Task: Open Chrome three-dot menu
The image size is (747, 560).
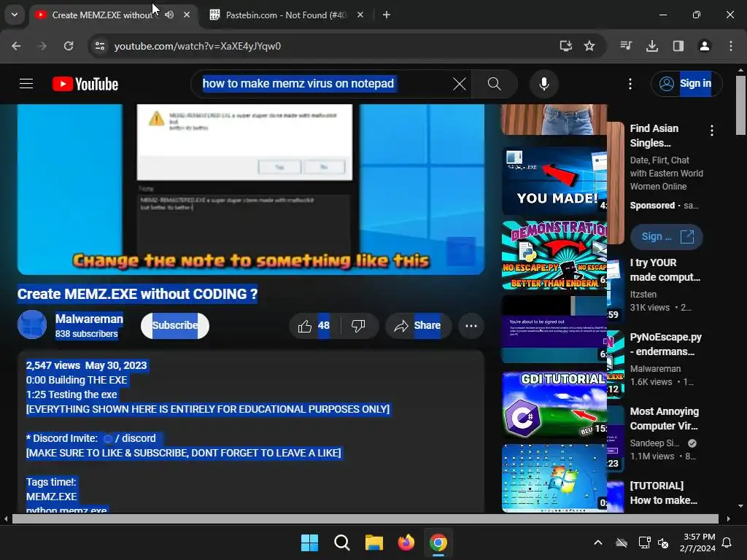Action: 731,46
